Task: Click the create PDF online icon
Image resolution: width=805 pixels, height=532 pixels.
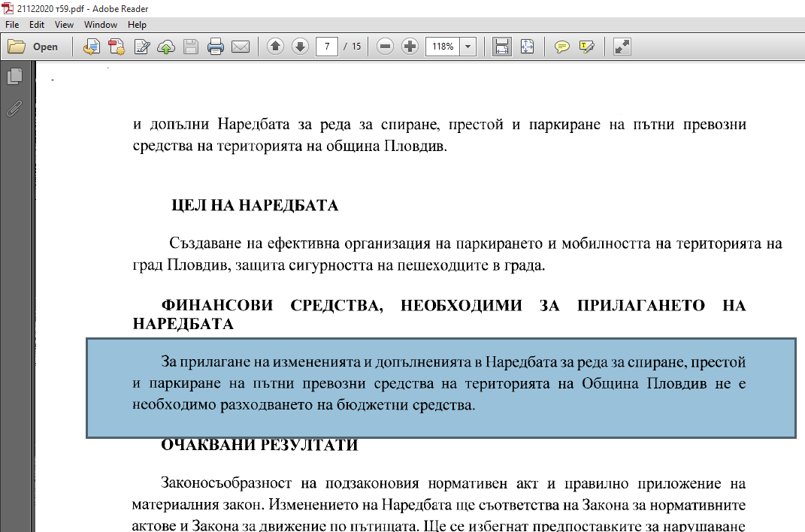Action: [x=117, y=47]
